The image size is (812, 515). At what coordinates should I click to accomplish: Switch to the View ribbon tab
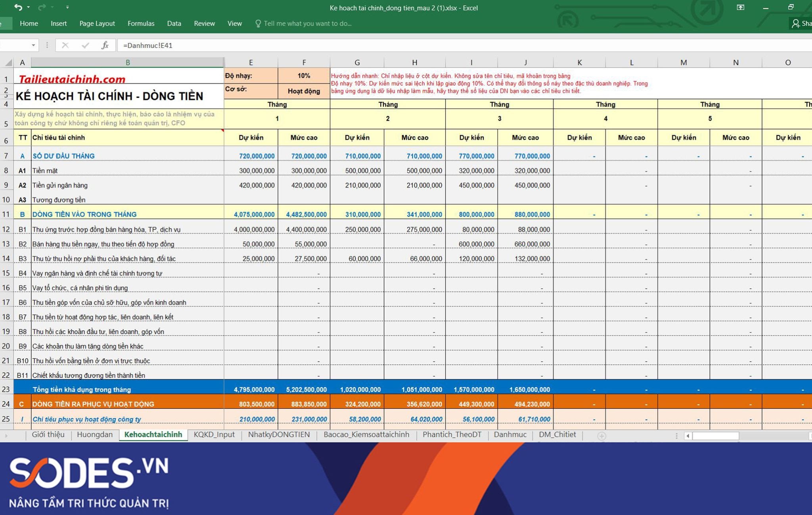pos(235,23)
